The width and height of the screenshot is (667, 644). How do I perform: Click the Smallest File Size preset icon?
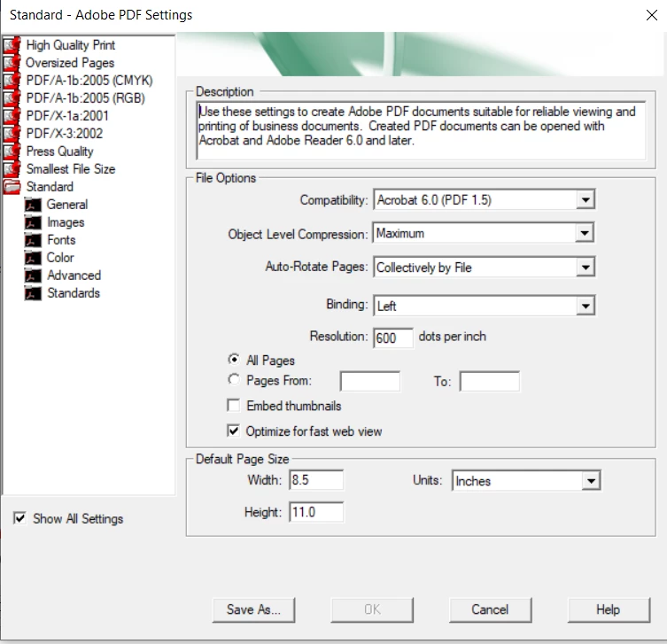[x=12, y=169]
